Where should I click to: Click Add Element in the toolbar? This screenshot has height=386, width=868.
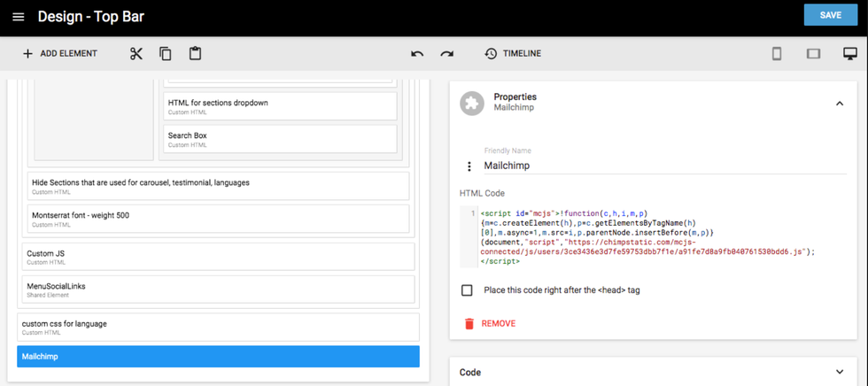59,54
